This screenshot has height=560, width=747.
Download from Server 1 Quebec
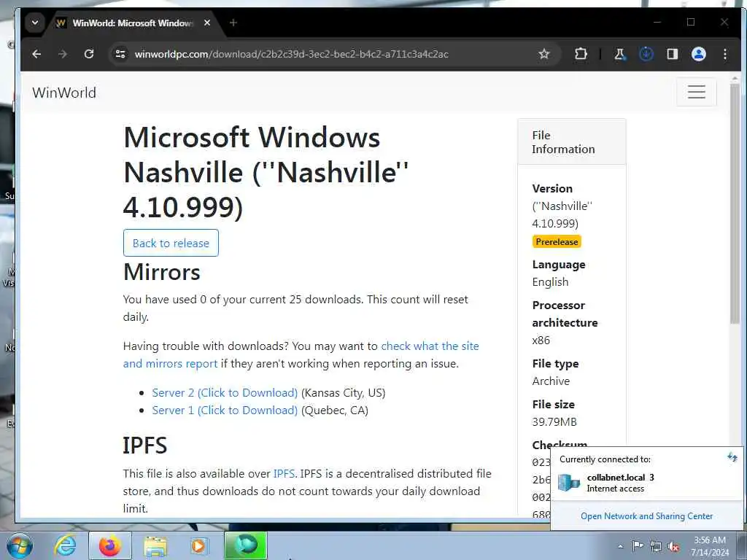tap(225, 411)
